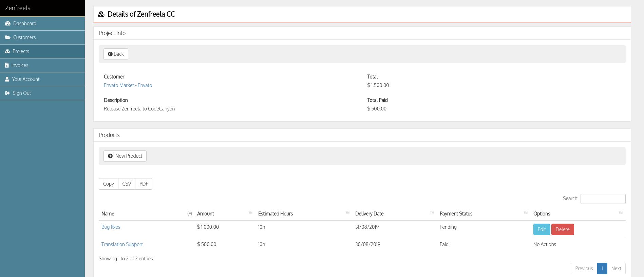The image size is (644, 277).
Task: Delete the Bug fixes product
Action: (563, 229)
